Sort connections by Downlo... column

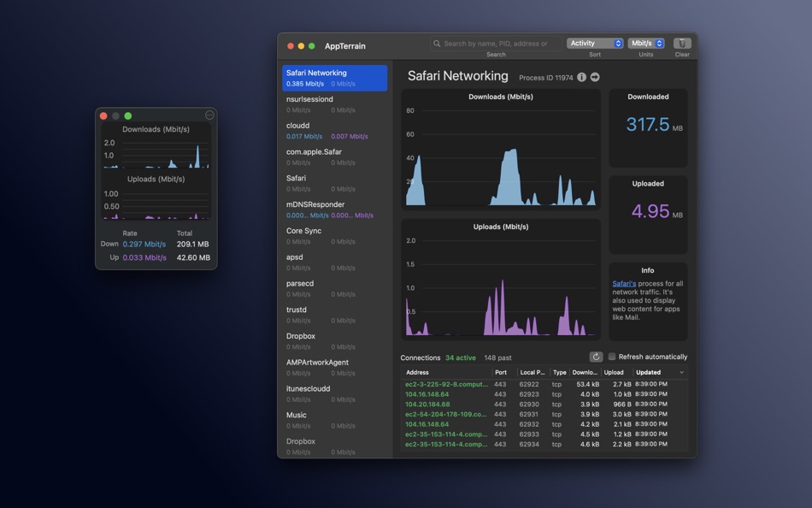(585, 372)
